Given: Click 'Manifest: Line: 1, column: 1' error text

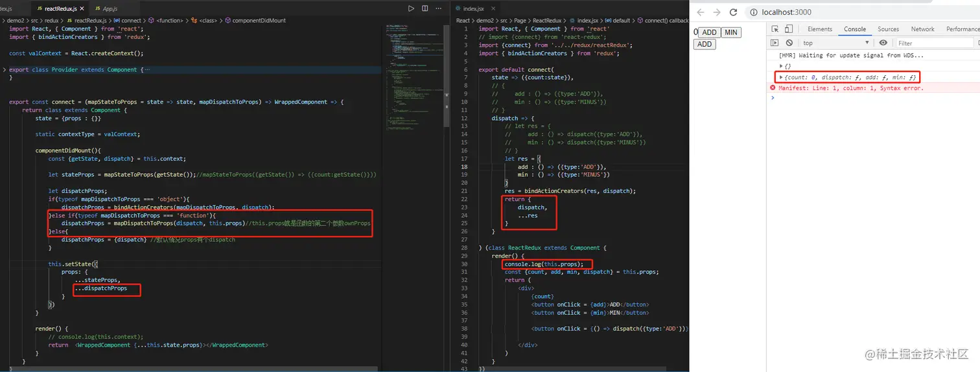Looking at the screenshot, I should 851,87.
